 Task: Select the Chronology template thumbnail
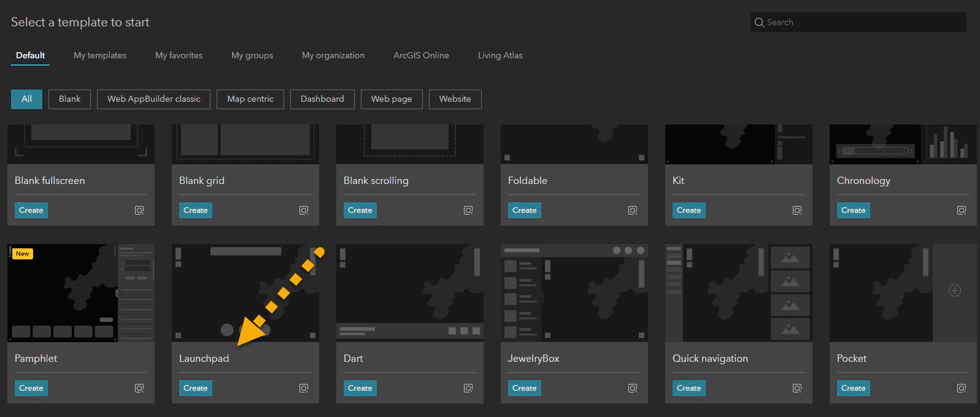[903, 145]
